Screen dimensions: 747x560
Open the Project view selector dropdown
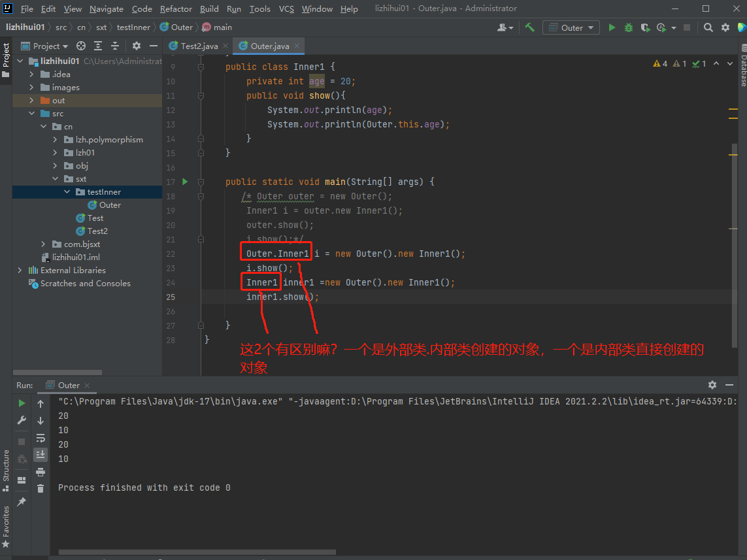click(x=45, y=46)
